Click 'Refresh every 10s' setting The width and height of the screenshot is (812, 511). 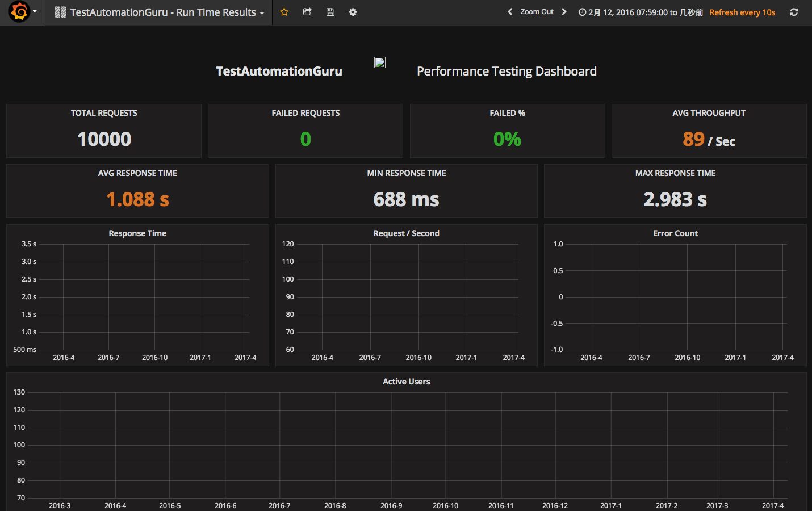[x=742, y=12]
